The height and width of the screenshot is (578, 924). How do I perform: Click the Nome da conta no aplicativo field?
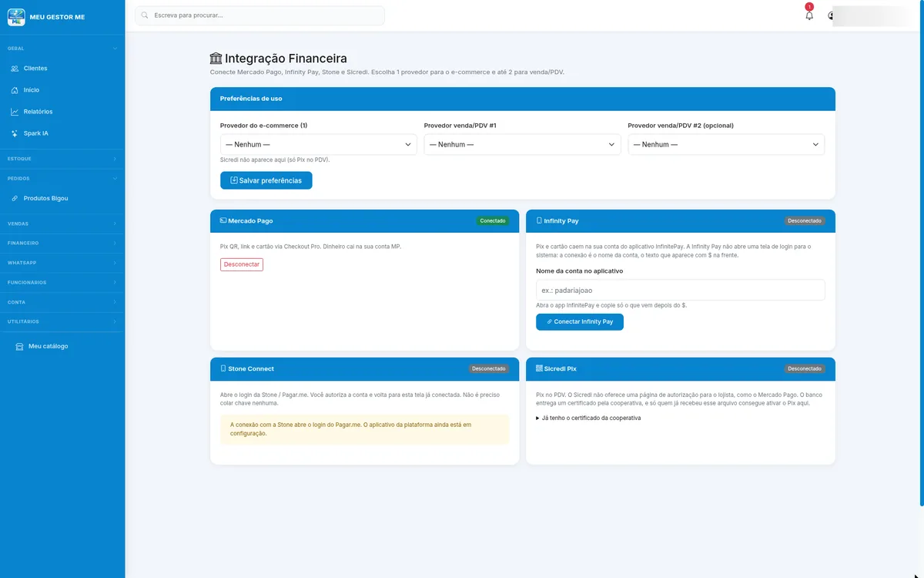click(x=681, y=290)
